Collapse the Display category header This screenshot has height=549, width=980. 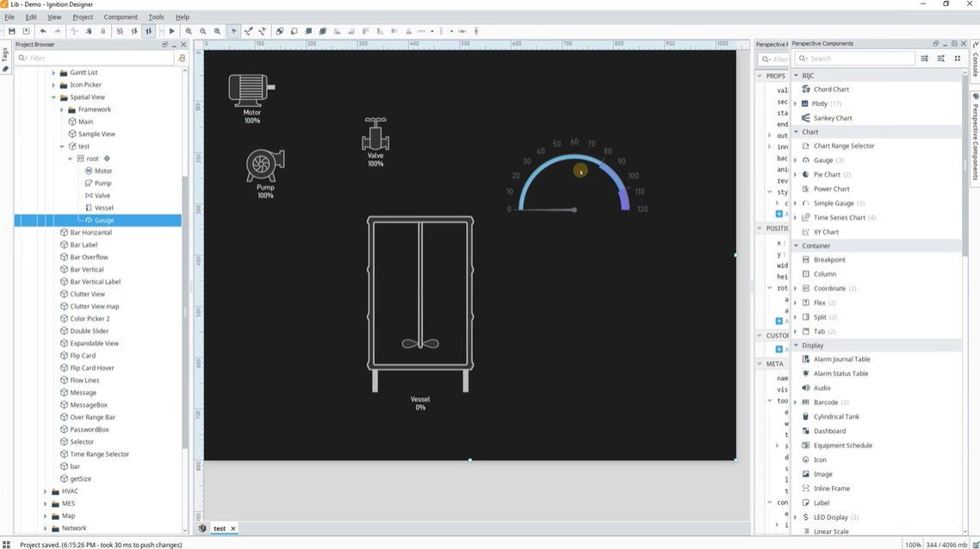pyautogui.click(x=797, y=345)
